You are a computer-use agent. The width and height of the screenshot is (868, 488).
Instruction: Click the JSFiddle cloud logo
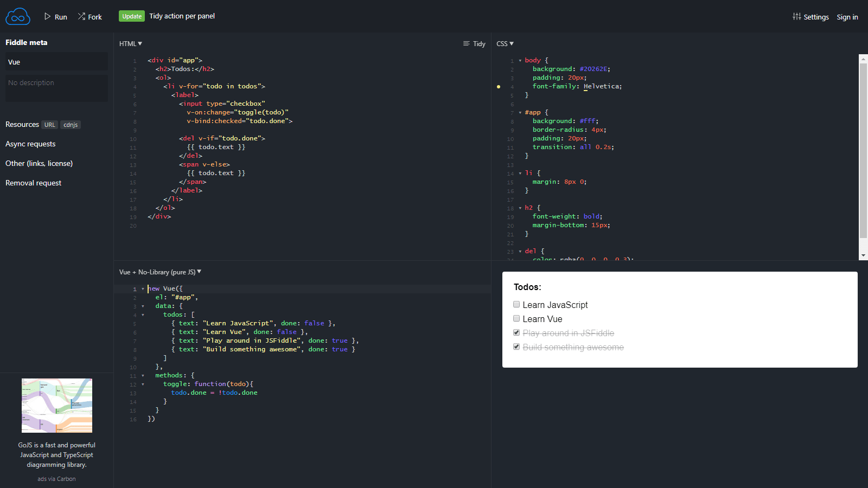[x=17, y=16]
